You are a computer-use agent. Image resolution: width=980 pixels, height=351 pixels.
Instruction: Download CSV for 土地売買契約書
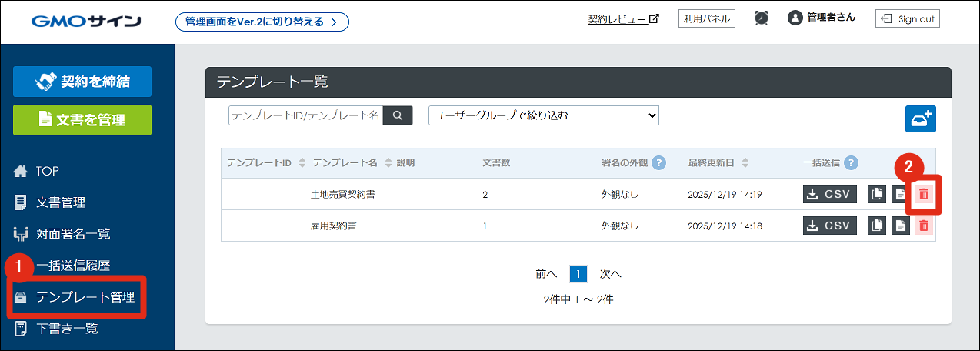pos(829,194)
